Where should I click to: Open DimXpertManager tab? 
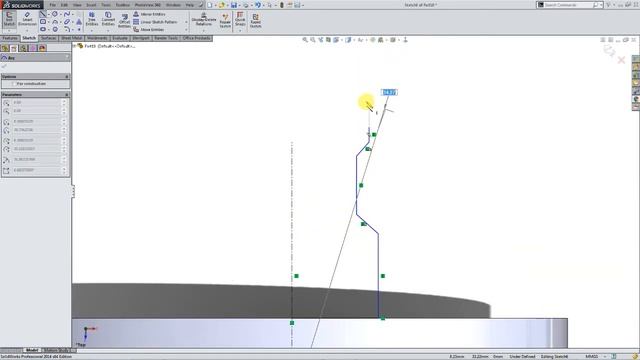(x=33, y=48)
